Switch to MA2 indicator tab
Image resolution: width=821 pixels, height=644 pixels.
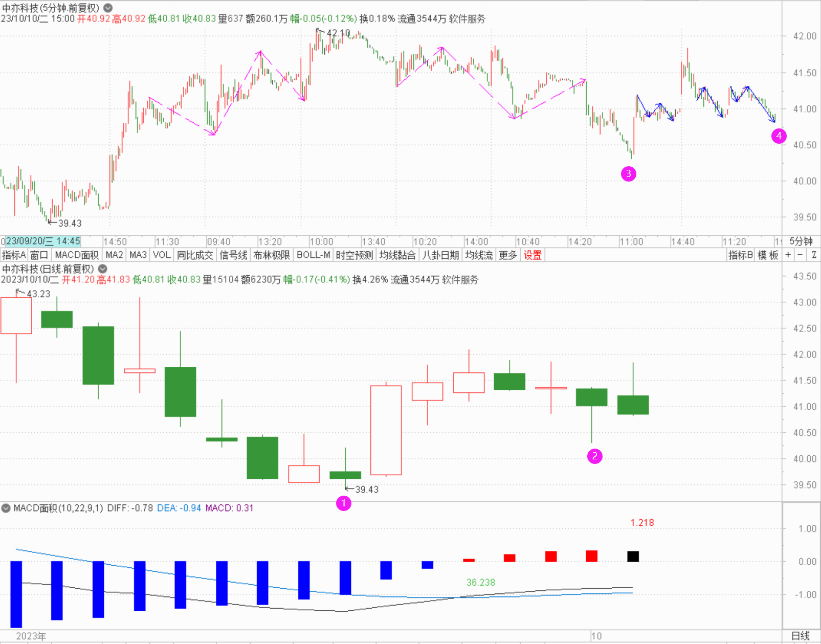(114, 255)
